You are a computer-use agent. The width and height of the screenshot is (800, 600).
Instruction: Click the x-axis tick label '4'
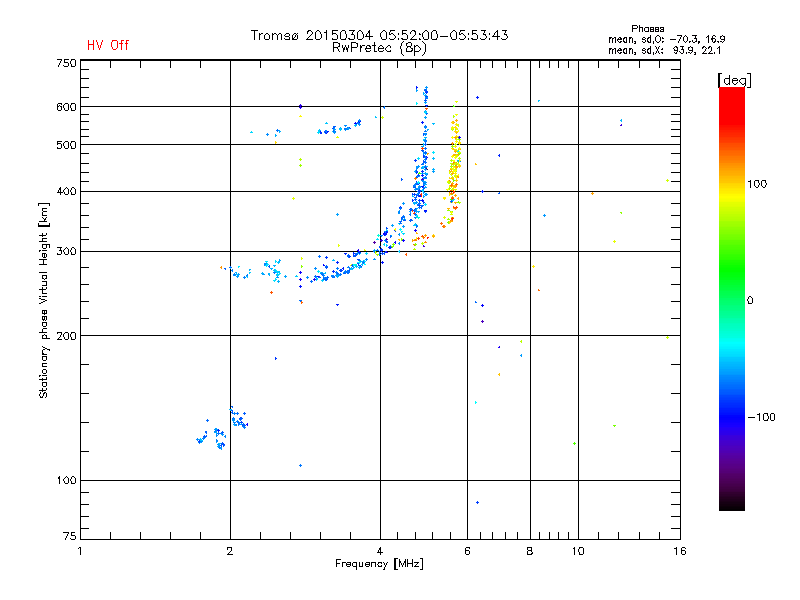click(380, 551)
